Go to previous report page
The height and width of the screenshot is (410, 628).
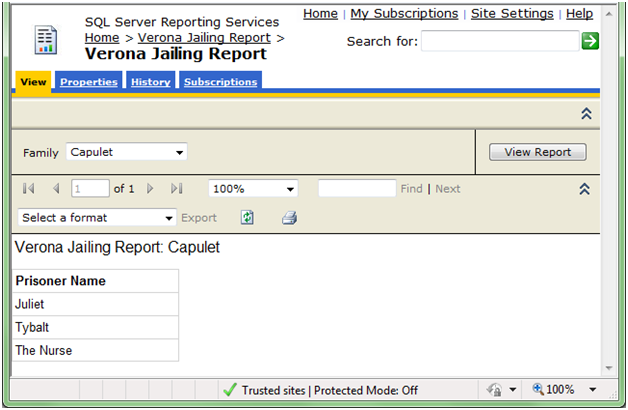pyautogui.click(x=56, y=188)
